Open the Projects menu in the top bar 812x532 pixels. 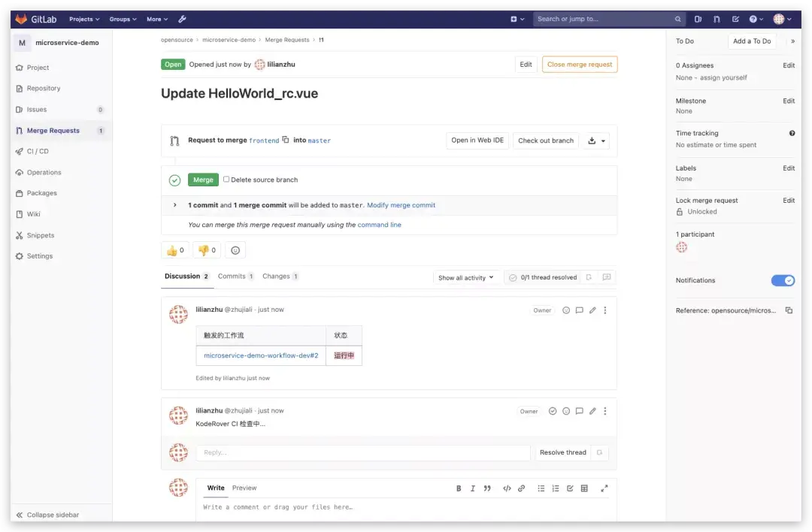pos(83,18)
